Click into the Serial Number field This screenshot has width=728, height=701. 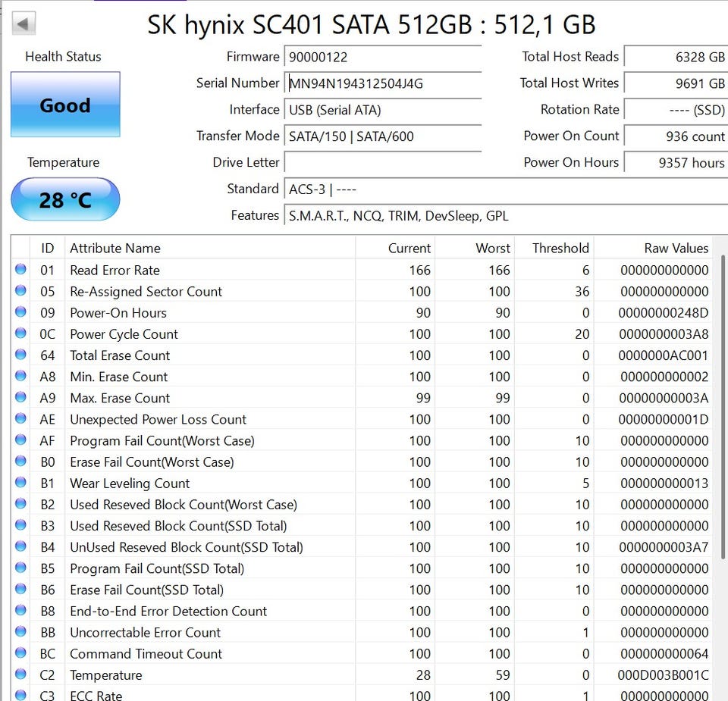click(382, 83)
